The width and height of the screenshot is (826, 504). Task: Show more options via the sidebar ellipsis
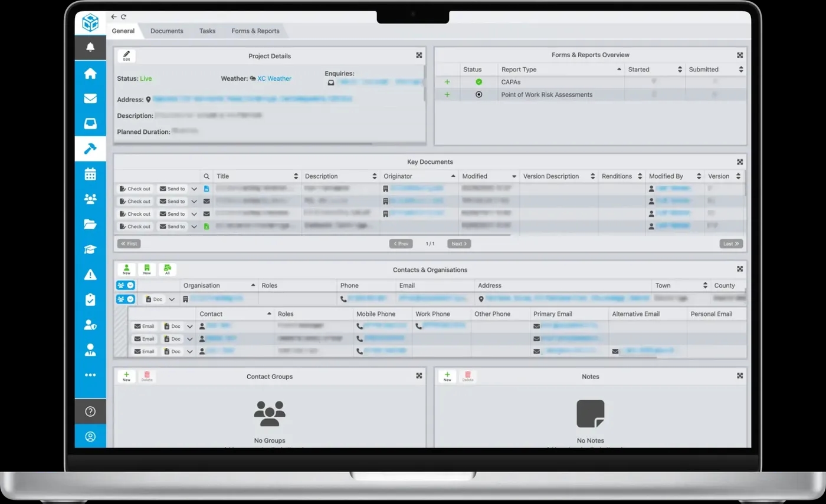point(90,375)
